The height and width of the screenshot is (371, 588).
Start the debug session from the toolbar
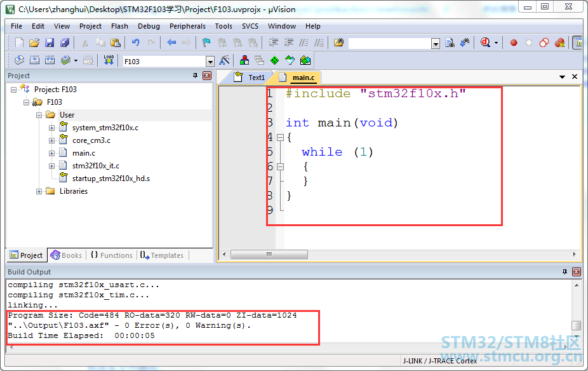pos(486,43)
